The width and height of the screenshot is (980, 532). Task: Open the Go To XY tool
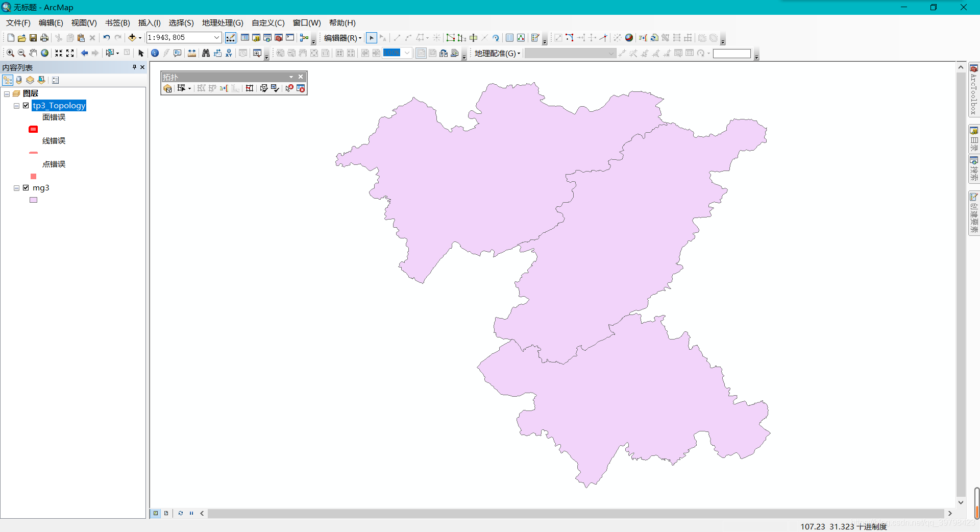tap(229, 53)
